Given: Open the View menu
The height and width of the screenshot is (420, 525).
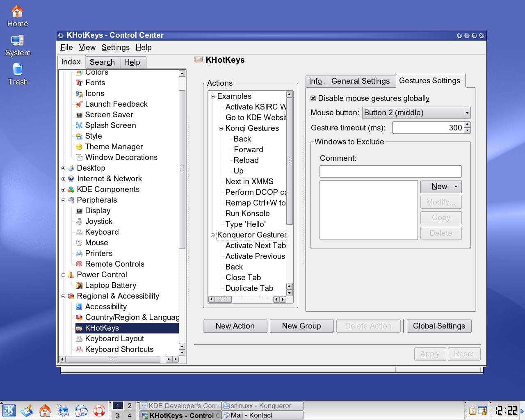Looking at the screenshot, I should pos(87,48).
